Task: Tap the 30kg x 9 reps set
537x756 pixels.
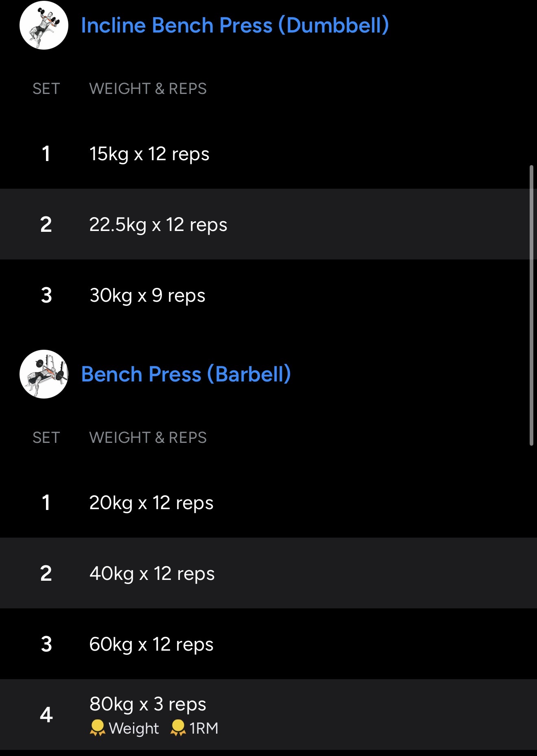Action: [147, 296]
